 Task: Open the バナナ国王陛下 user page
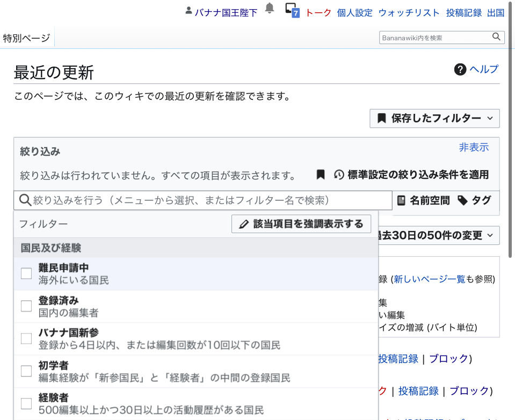pyautogui.click(x=226, y=13)
